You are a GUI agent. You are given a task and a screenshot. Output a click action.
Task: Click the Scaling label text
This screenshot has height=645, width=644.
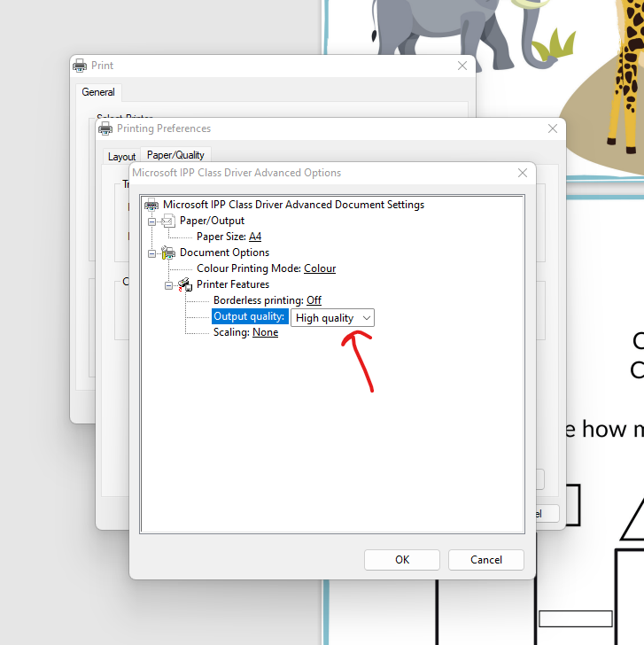(x=231, y=332)
